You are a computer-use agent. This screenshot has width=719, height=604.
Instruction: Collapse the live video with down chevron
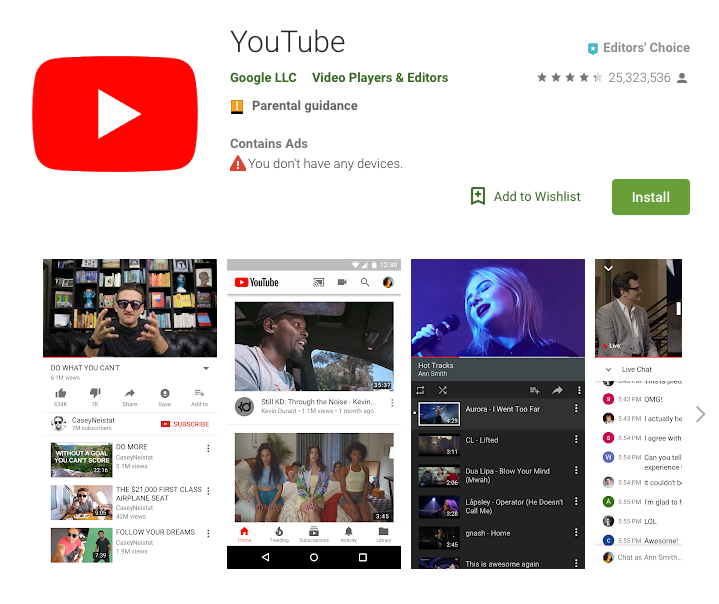pyautogui.click(x=608, y=268)
